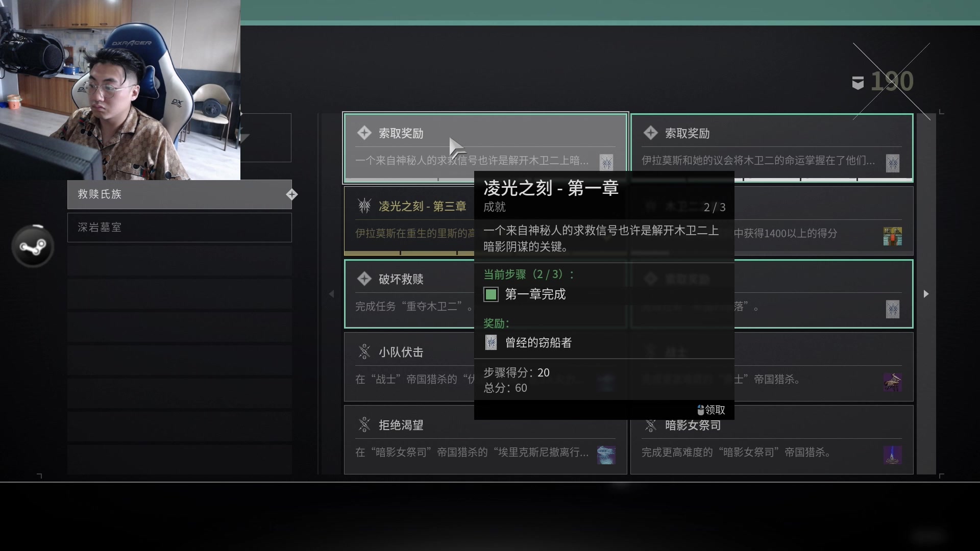The image size is (980, 551).
Task: Open the 拒绝渴望 triumph card
Action: [x=485, y=440]
